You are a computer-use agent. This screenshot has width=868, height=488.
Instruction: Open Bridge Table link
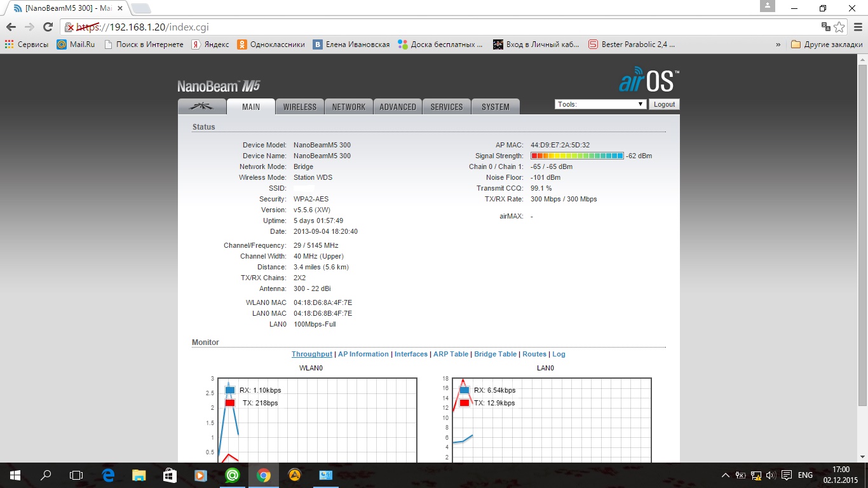coord(496,354)
